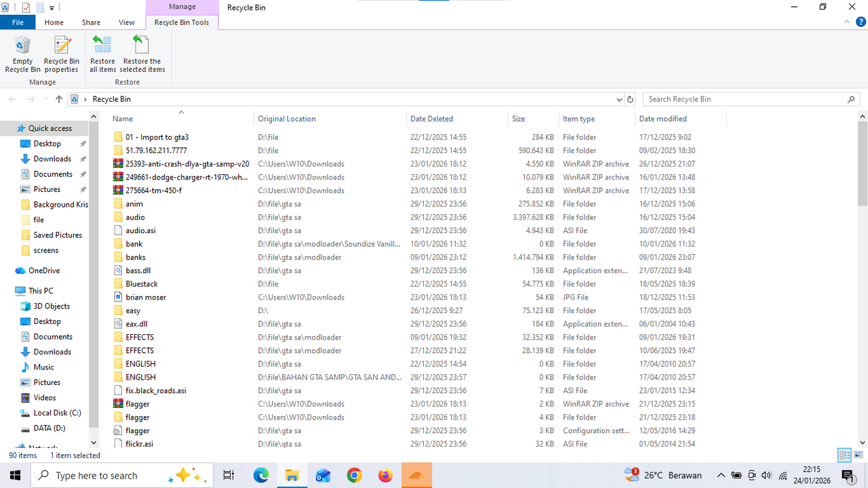Open Task View on taskbar
The image size is (868, 488).
tap(229, 475)
